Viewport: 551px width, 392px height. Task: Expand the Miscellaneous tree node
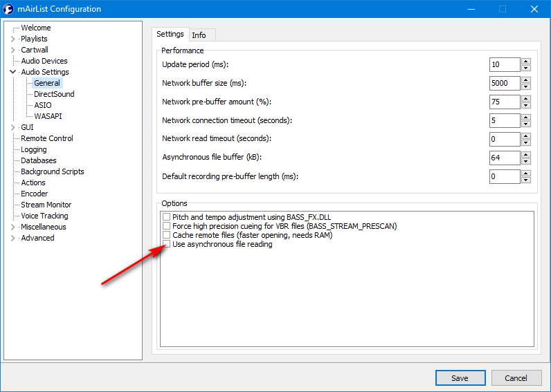coord(13,227)
